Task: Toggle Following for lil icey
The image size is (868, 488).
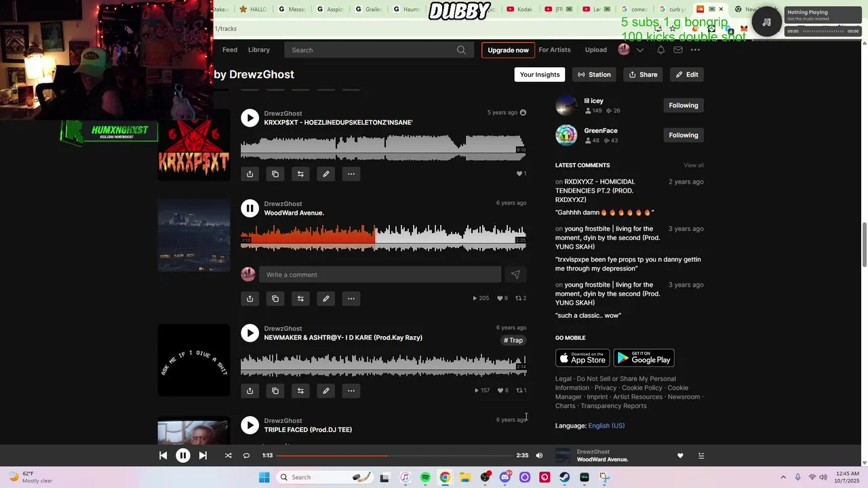Action: 684,105
